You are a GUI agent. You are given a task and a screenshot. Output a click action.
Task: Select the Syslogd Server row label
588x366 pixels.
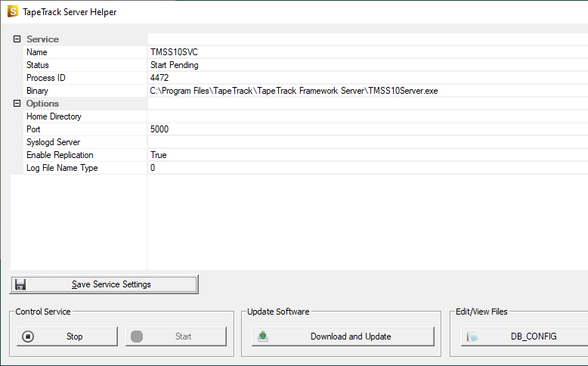pos(53,142)
